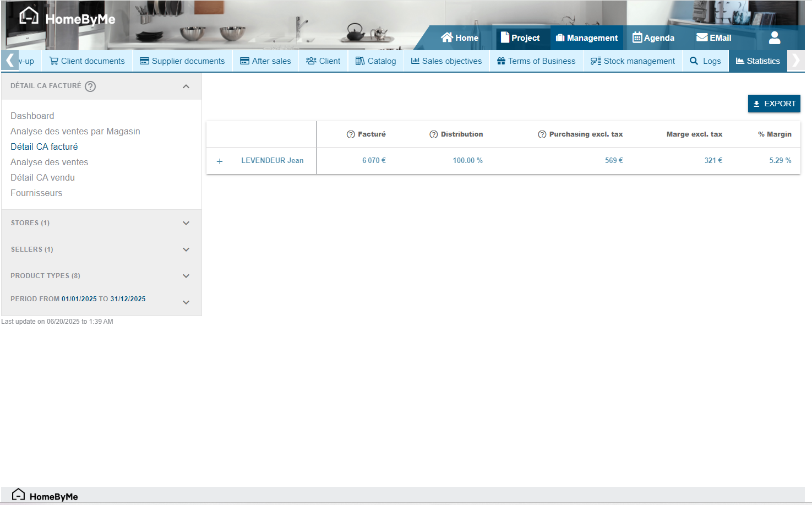This screenshot has height=505, width=812.
Task: Open the Sales objectives tab
Action: coord(446,61)
